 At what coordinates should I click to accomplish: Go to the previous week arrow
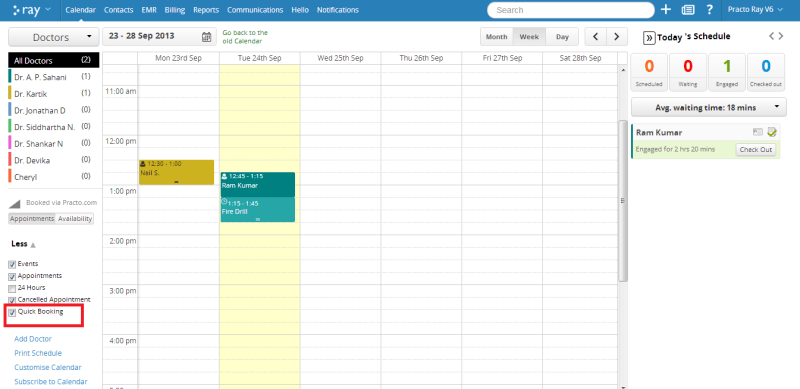click(595, 37)
